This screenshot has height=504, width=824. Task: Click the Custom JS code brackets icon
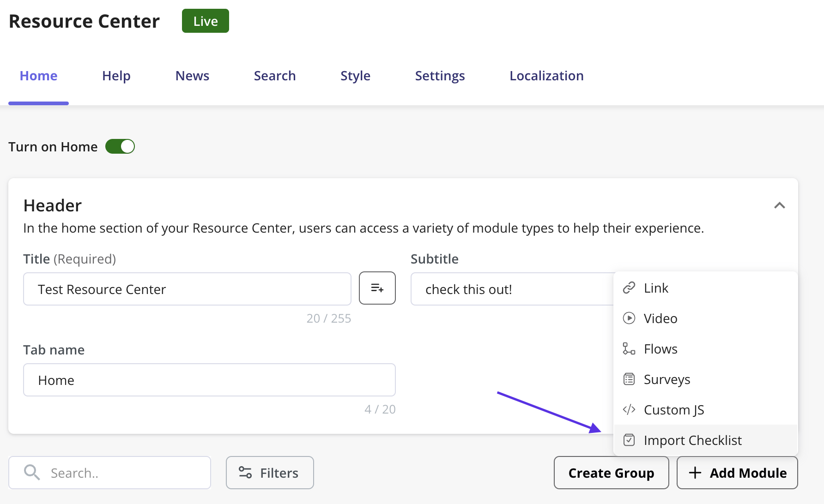coord(629,410)
